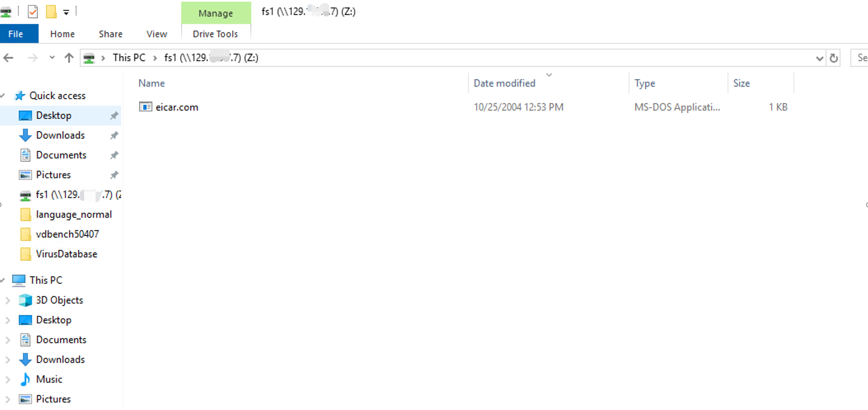Open the View ribbon tab
Viewport: 868px width, 410px height.
click(x=156, y=34)
